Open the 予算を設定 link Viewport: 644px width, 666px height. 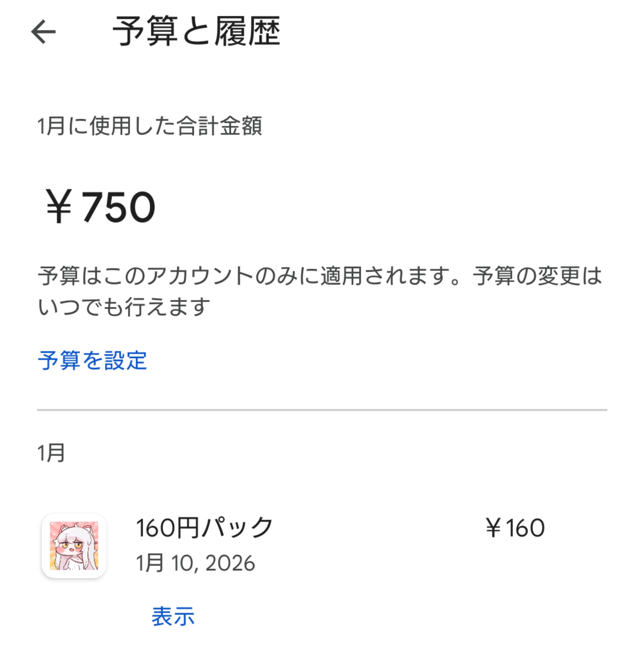(93, 360)
